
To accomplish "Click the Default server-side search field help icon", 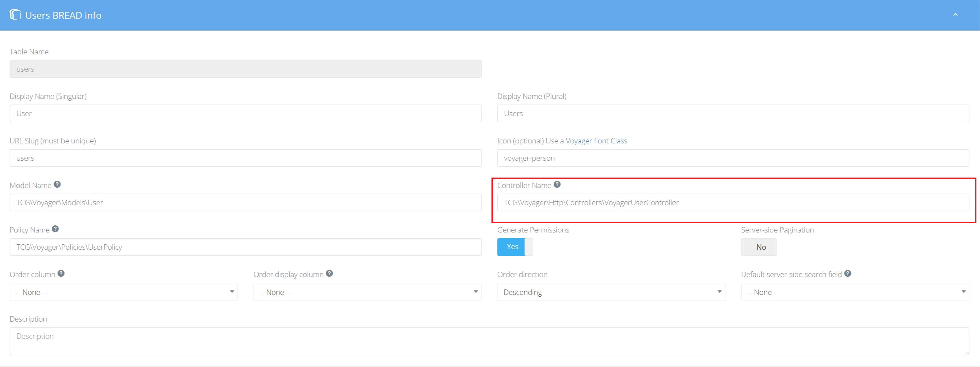I will tap(848, 273).
